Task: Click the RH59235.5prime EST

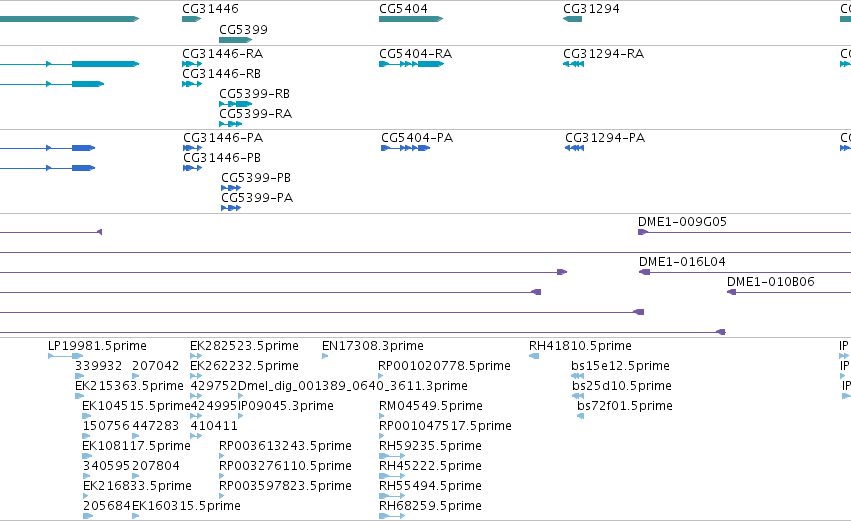Action: [392, 457]
